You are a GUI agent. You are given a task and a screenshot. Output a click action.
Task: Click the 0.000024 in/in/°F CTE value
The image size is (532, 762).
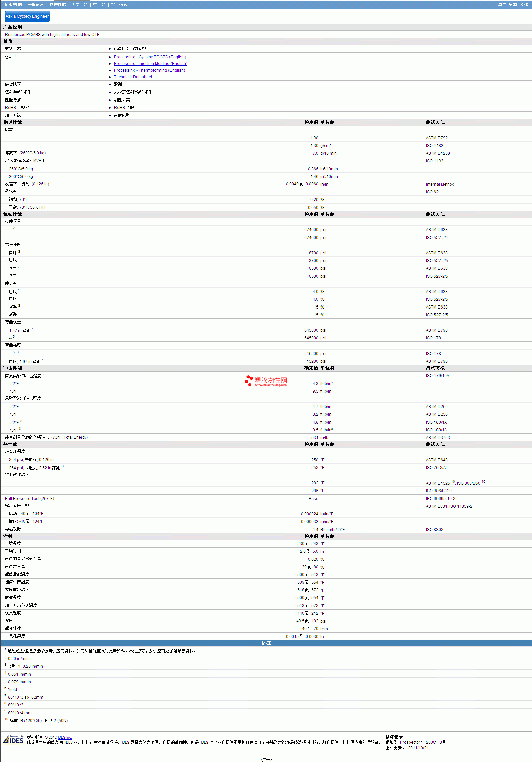click(317, 514)
